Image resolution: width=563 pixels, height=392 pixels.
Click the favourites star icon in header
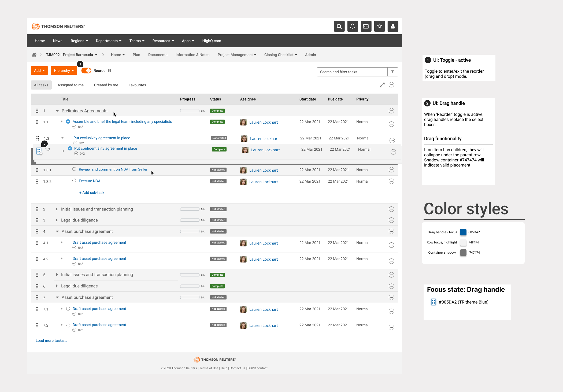[379, 26]
